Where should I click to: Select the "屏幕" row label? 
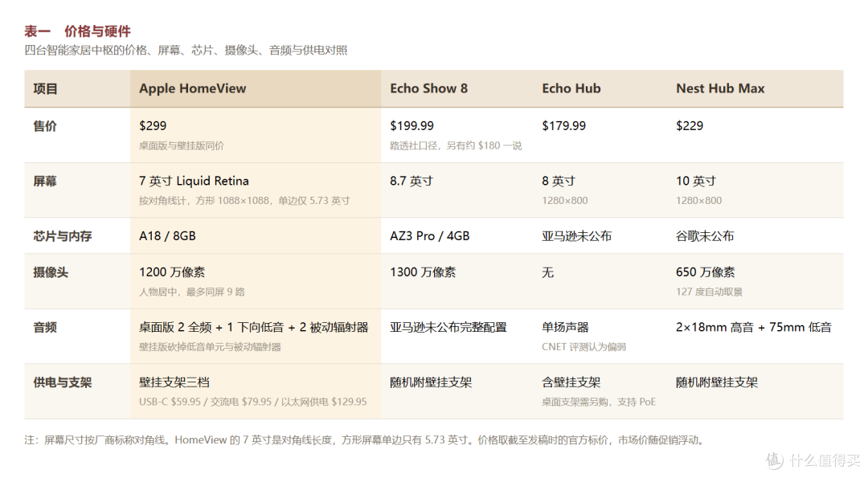45,181
